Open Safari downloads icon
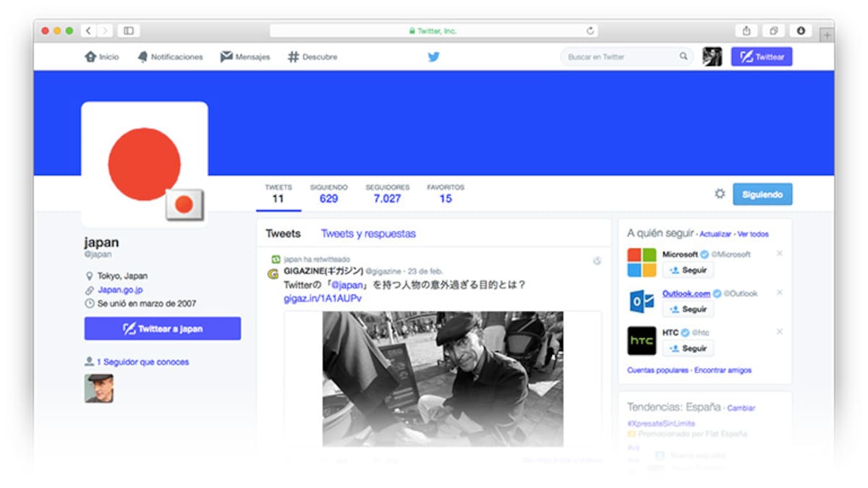868x488 pixels. (x=801, y=30)
